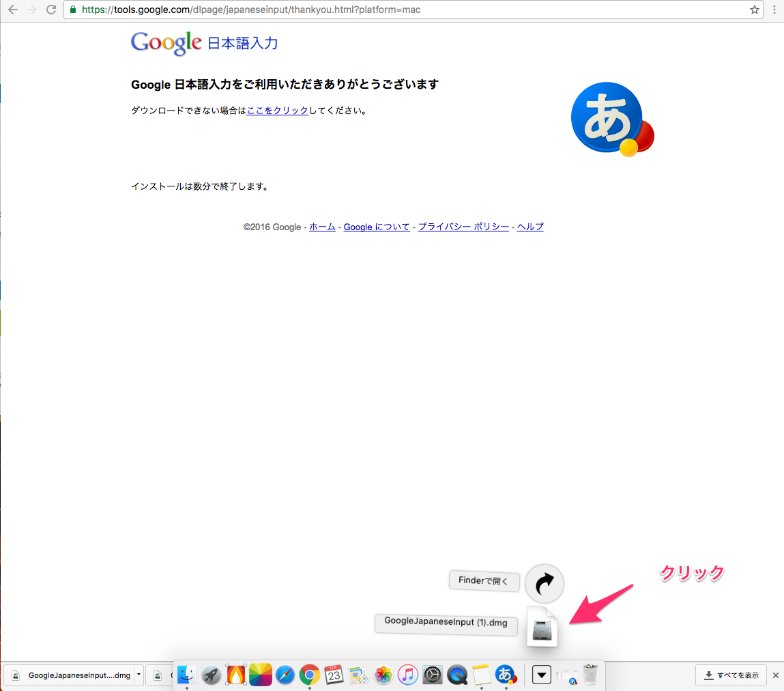This screenshot has height=691, width=784.
Task: Open the flame app icon in Dock
Action: 236,675
